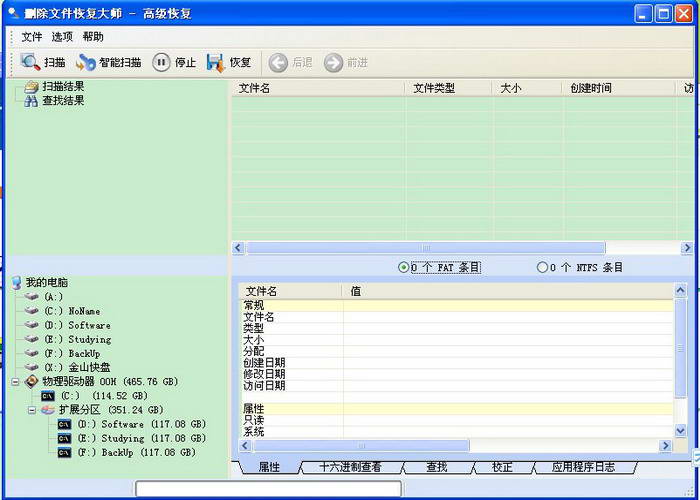
Task: Sort file list by 创建时间 column header
Action: click(618, 88)
